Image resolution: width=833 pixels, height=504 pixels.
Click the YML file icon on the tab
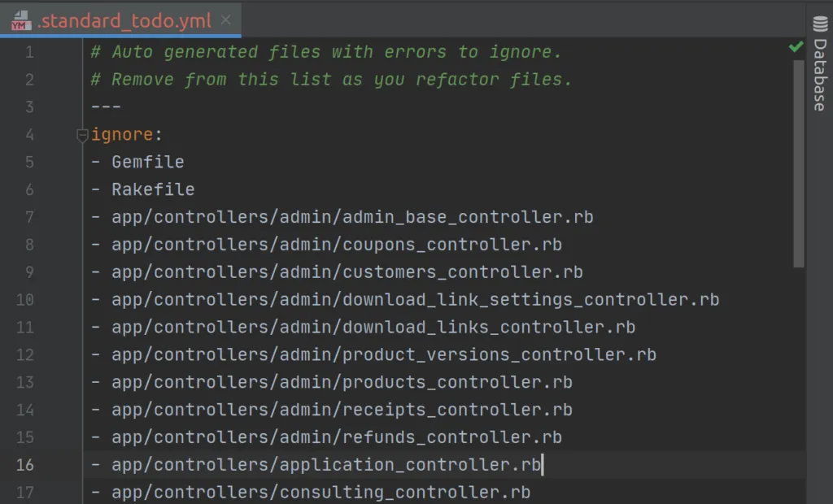[20, 20]
